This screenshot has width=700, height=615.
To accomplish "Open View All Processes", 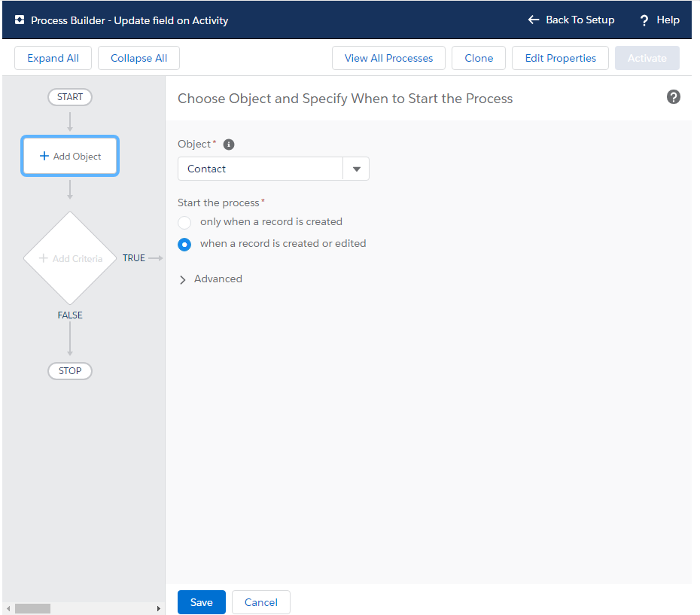I will 388,58.
